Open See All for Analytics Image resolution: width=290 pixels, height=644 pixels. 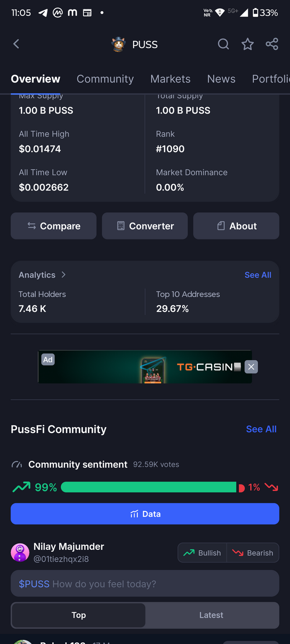258,275
